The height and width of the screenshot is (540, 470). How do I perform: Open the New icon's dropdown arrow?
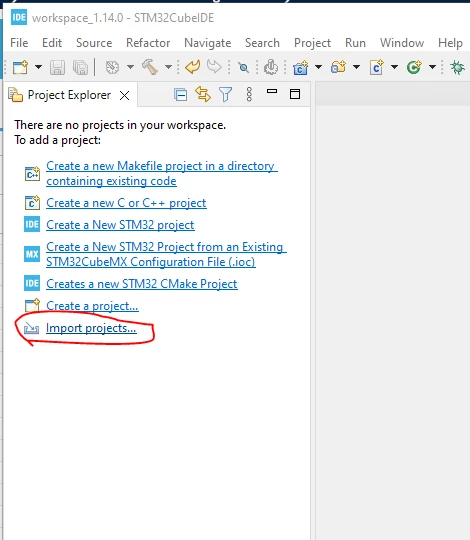point(38,67)
